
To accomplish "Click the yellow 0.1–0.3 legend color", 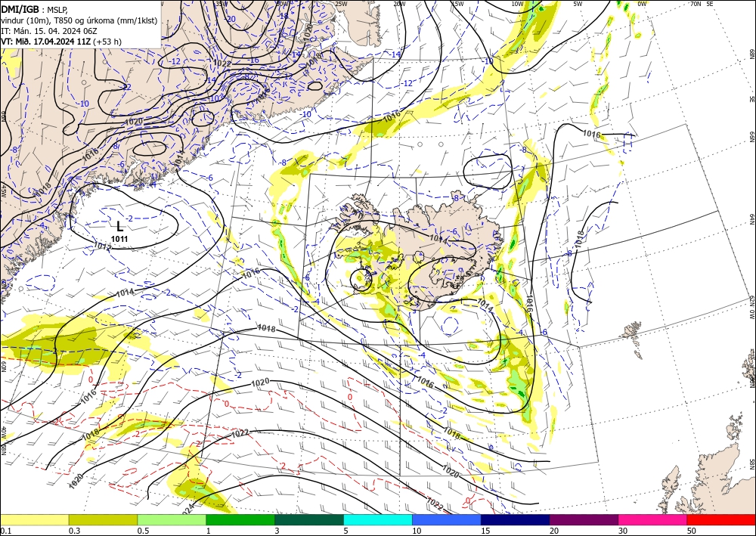I will coord(34,519).
